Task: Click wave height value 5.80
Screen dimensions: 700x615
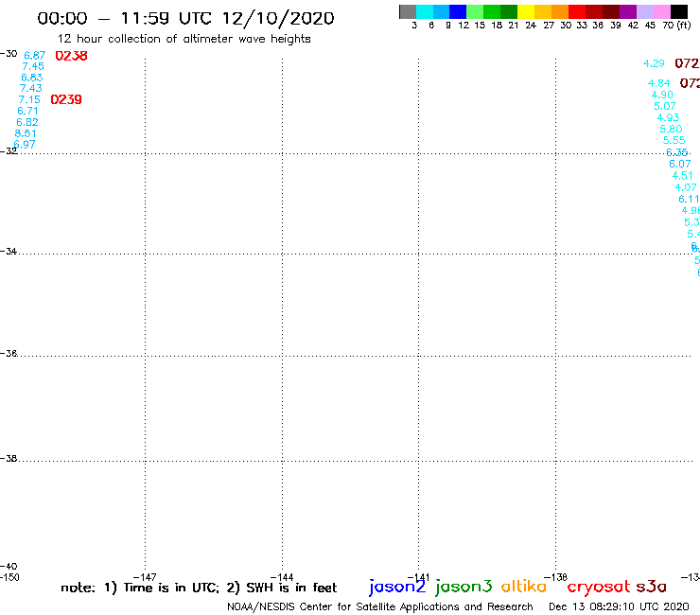Action: pyautogui.click(x=671, y=129)
